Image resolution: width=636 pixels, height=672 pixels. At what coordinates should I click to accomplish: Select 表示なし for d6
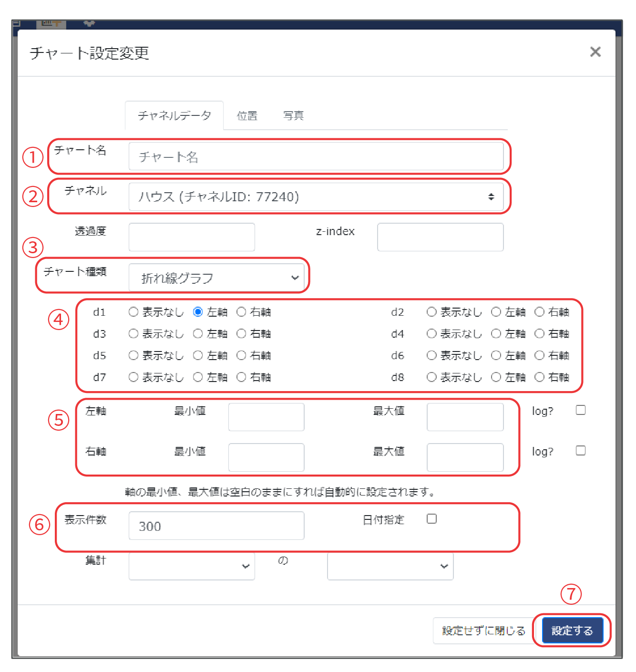point(431,355)
